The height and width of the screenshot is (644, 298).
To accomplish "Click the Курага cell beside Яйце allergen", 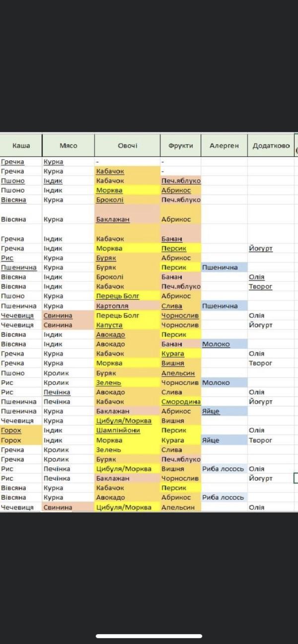I will coord(181,441).
